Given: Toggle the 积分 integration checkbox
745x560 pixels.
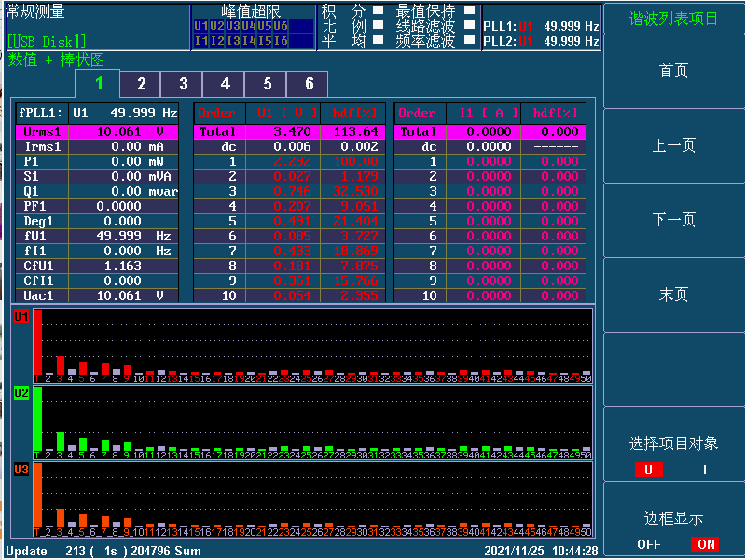Looking at the screenshot, I should click(x=378, y=11).
